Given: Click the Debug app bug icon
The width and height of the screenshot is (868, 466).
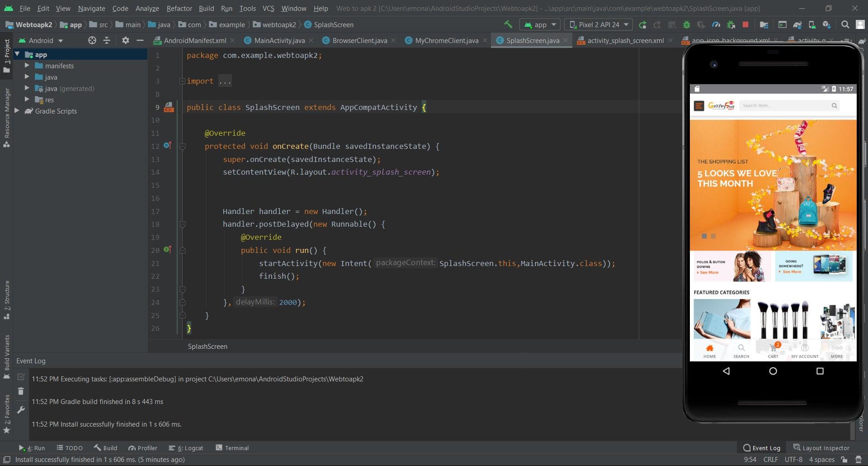Looking at the screenshot, I should tap(686, 24).
